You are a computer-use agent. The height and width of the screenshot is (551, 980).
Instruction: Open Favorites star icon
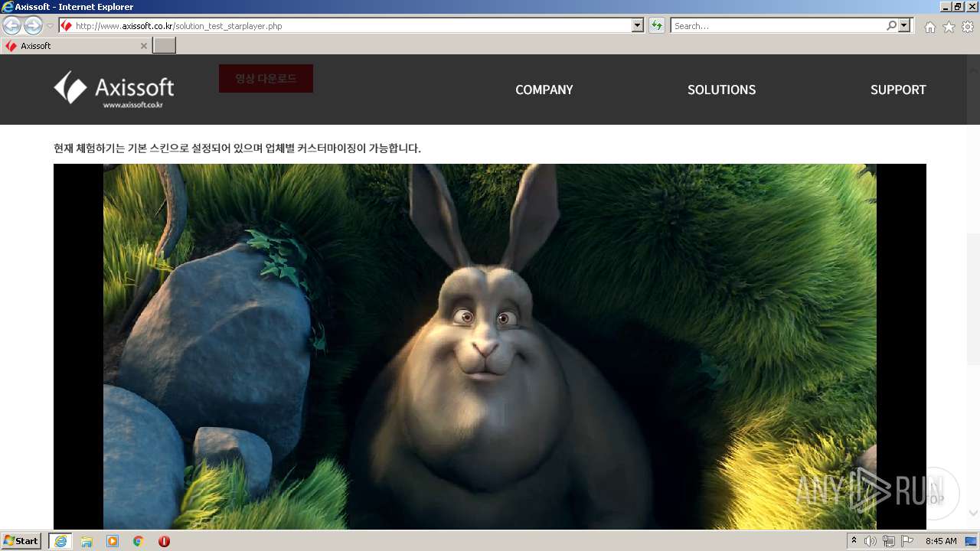[949, 27]
